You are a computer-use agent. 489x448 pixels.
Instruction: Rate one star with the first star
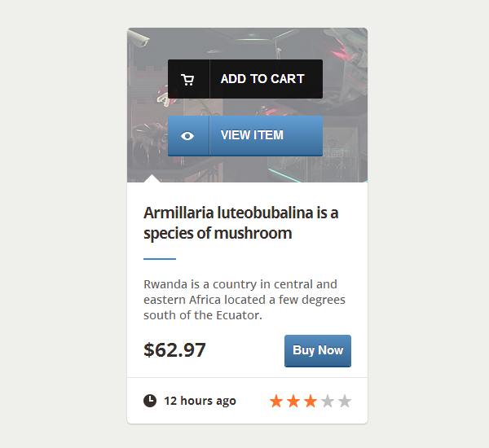[x=276, y=401]
